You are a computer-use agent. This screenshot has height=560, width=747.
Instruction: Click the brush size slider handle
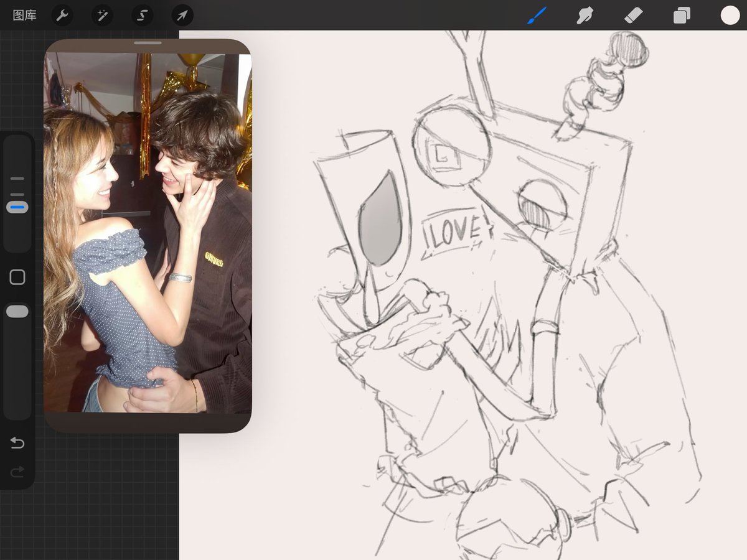pyautogui.click(x=17, y=207)
